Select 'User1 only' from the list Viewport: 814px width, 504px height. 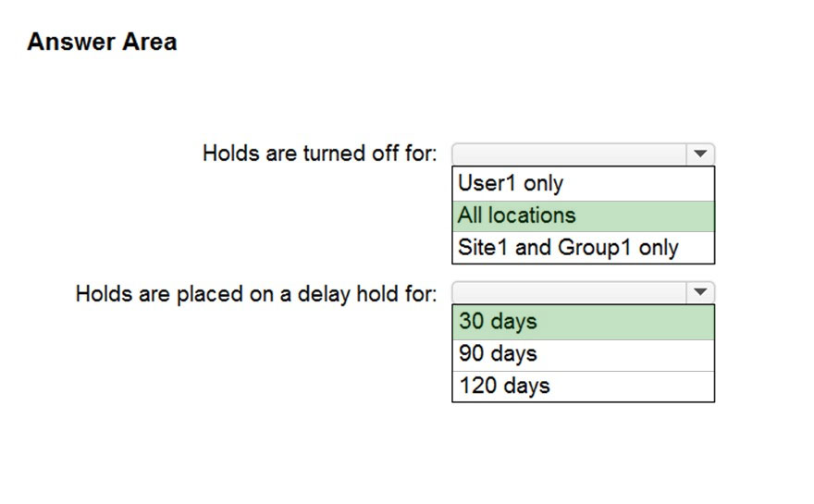584,184
